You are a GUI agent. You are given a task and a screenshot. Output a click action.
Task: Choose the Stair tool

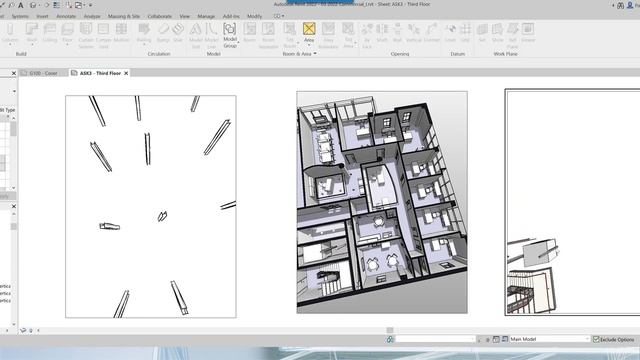[178, 33]
